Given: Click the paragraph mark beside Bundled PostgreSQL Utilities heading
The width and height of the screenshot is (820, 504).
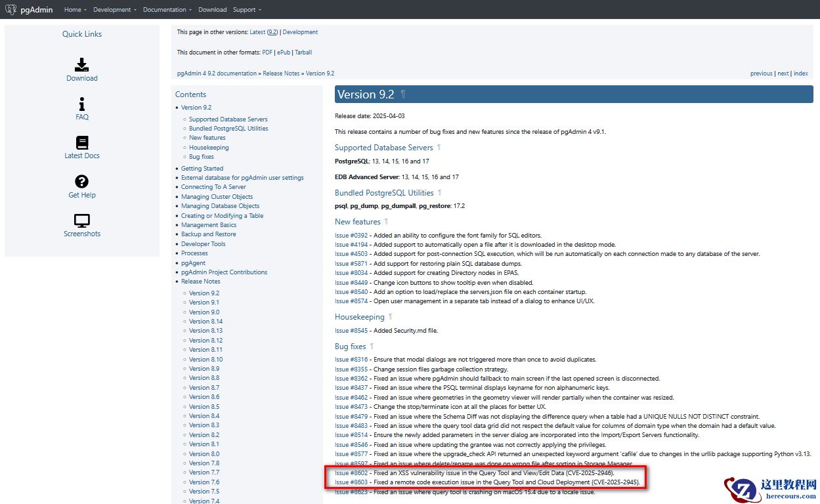Looking at the screenshot, I should point(440,193).
